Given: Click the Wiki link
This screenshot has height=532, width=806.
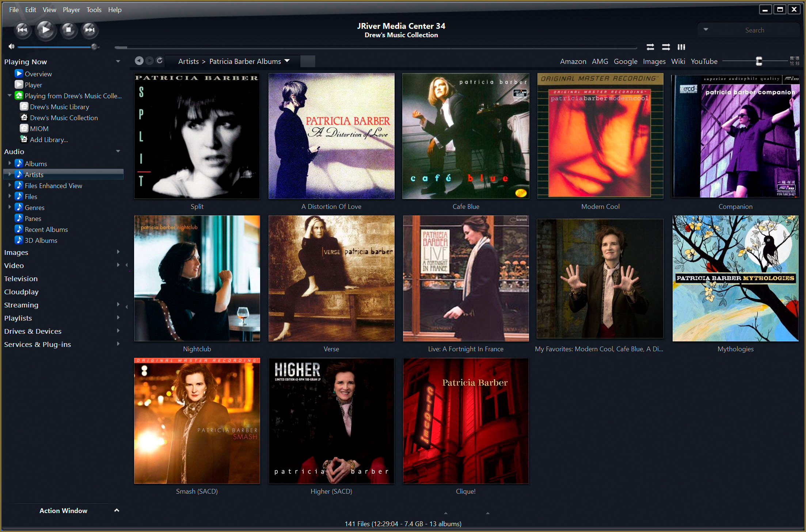Looking at the screenshot, I should (x=678, y=61).
